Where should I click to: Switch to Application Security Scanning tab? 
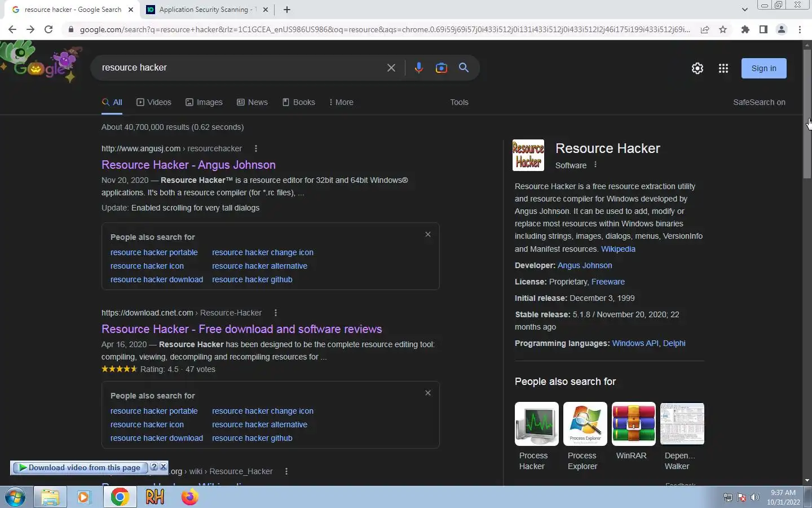(x=207, y=10)
